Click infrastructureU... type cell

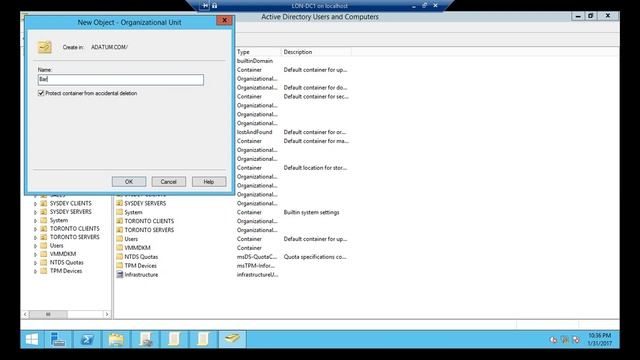click(x=257, y=275)
